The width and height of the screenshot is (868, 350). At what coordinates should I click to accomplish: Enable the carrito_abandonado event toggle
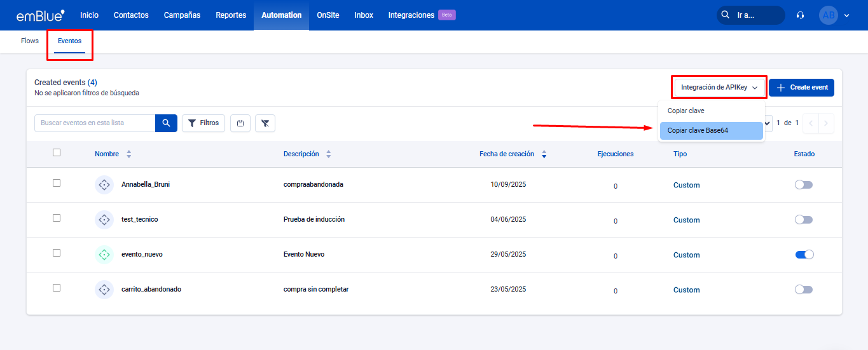(804, 290)
